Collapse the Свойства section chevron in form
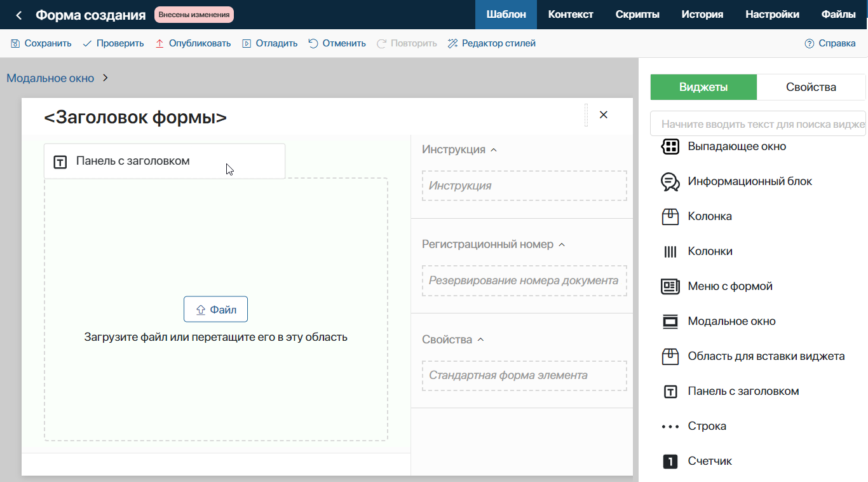 [x=481, y=340]
